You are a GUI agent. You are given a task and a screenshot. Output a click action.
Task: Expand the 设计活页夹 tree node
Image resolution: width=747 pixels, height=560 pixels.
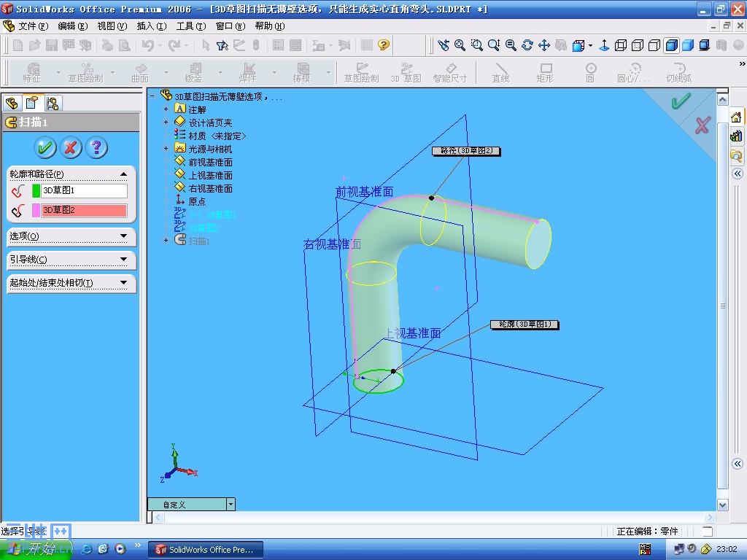166,122
